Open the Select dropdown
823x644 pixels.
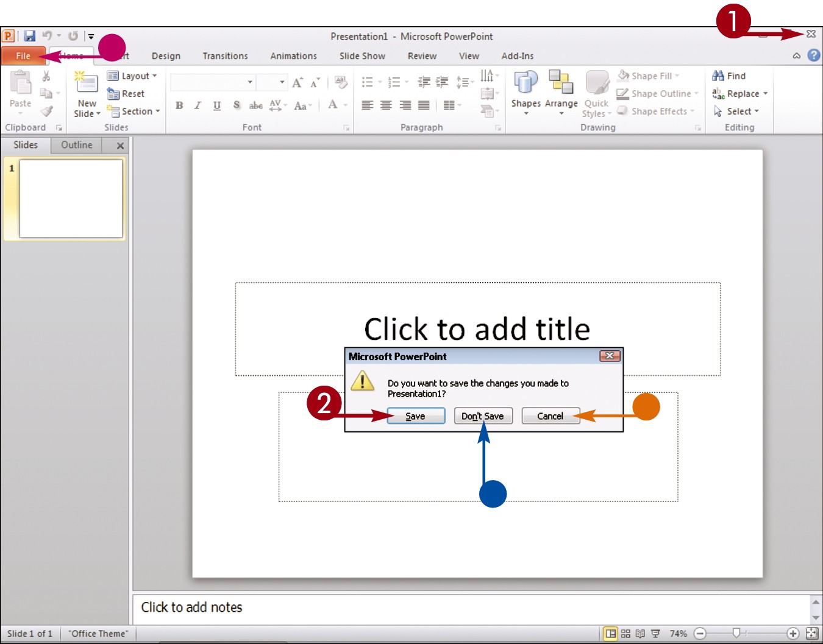(x=736, y=111)
